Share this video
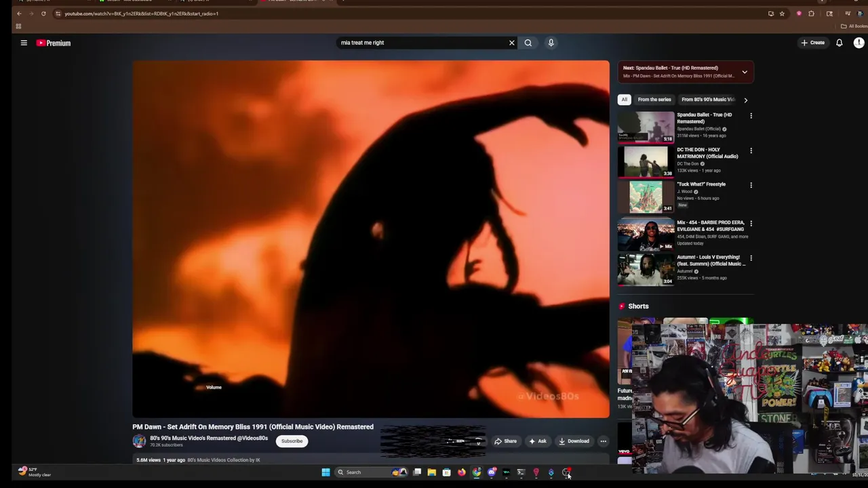Viewport: 868px width, 488px height. click(x=505, y=441)
